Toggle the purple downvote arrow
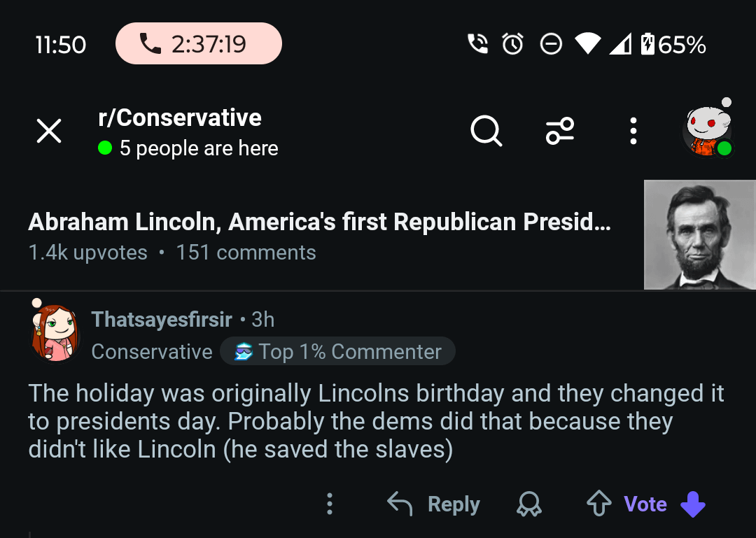 693,504
